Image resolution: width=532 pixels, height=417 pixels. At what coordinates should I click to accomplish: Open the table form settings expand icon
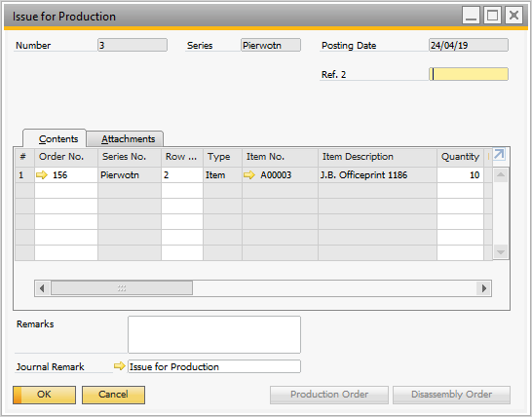[x=499, y=154]
